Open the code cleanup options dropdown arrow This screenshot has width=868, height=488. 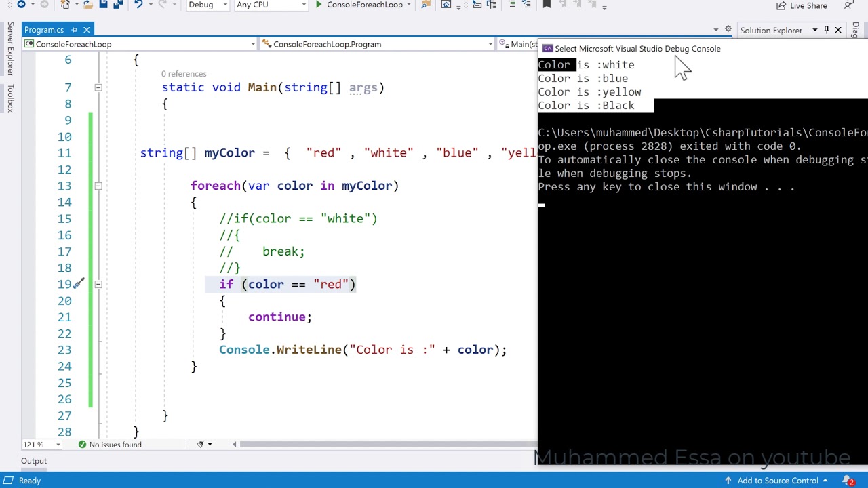[210, 445]
